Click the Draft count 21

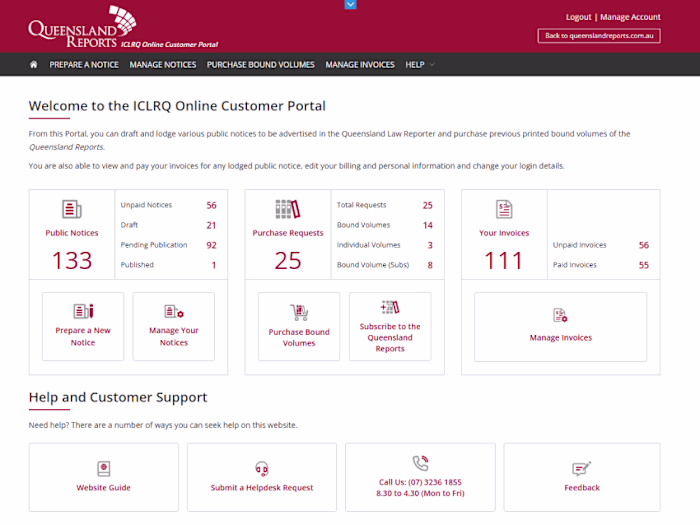[211, 225]
